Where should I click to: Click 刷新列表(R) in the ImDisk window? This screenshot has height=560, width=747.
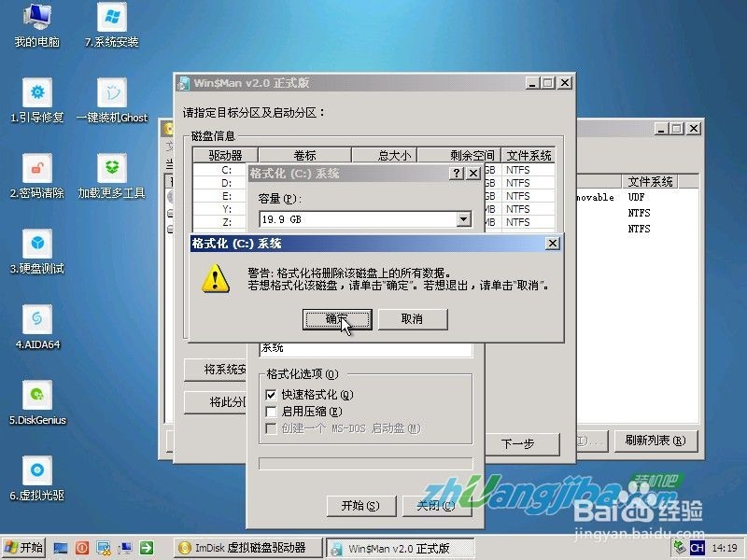click(655, 441)
